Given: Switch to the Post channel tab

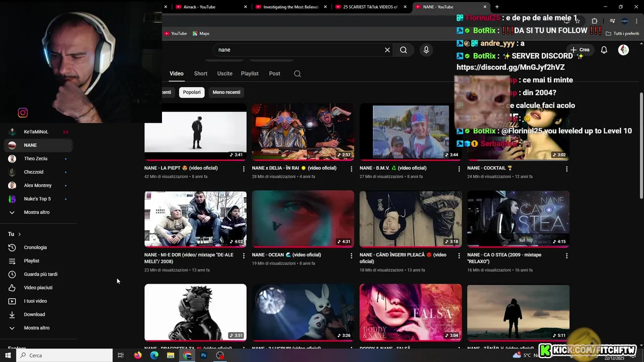Looking at the screenshot, I should coord(275,73).
